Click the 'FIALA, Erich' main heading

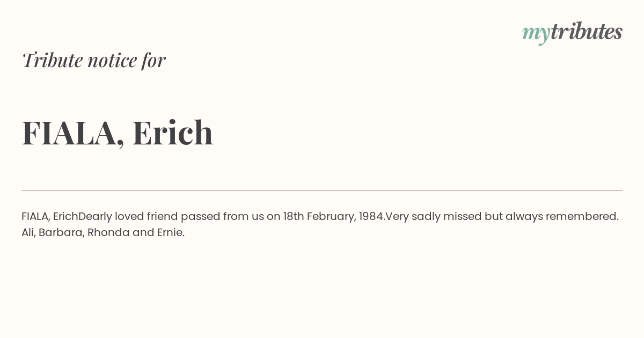point(118,133)
